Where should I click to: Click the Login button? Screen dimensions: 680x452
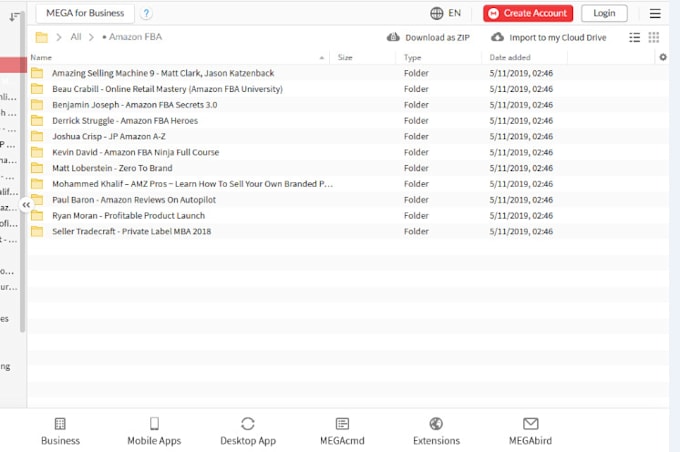coord(604,13)
